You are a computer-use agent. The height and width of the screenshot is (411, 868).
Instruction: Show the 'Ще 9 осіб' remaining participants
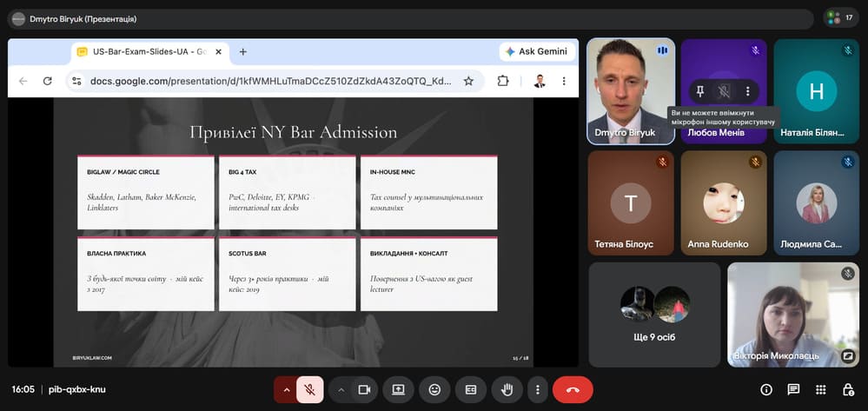tap(654, 315)
